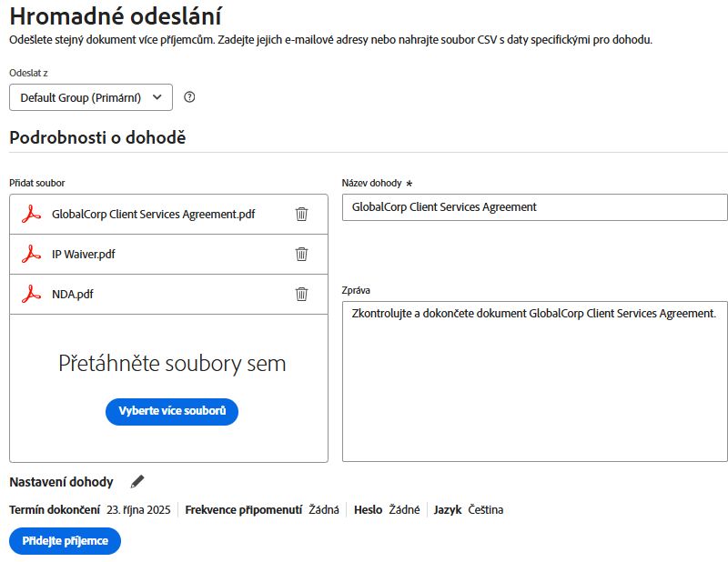The height and width of the screenshot is (562, 728).
Task: Click the Termín dokončení date 23. října 2025
Action: (x=137, y=510)
